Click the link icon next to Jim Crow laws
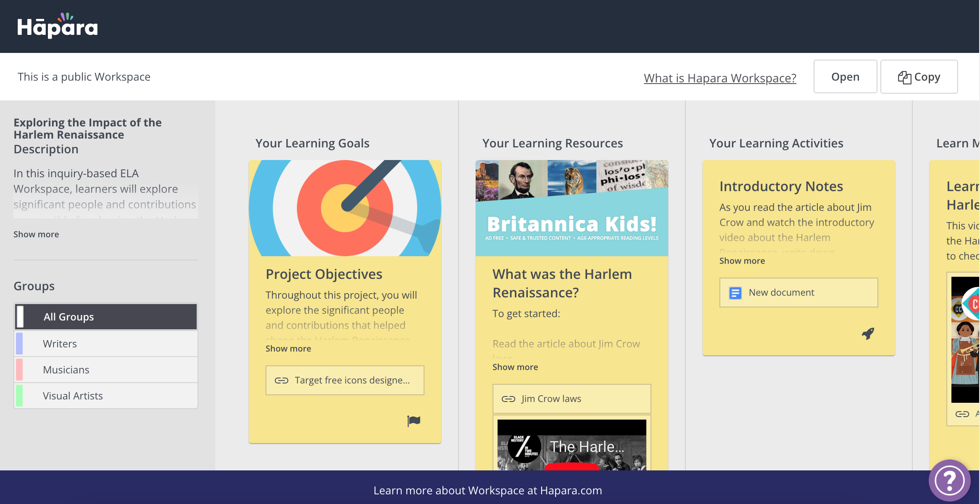 point(508,399)
